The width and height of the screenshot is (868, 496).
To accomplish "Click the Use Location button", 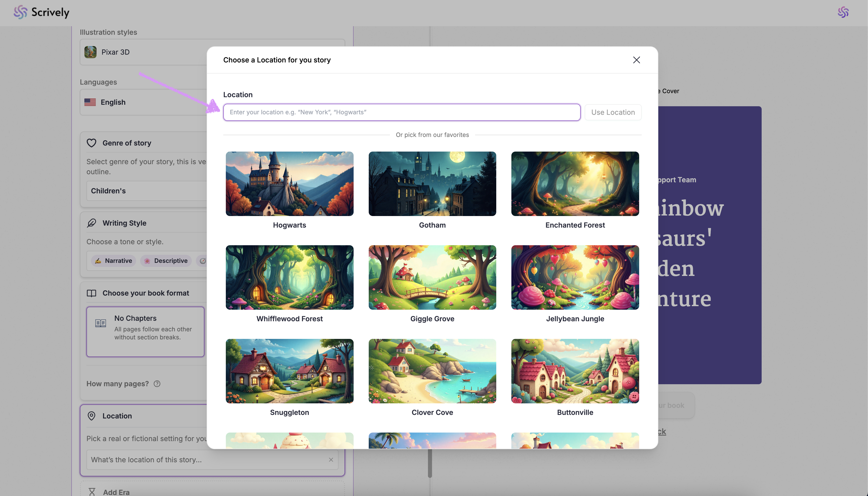I will (613, 112).
